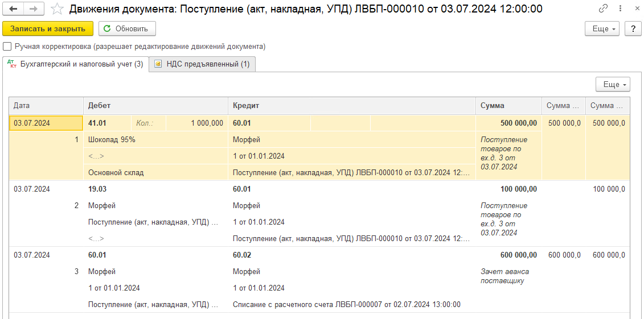Viewport: 644px width, 319px height.
Task: Click the Записать и закрыть button
Action: tap(48, 28)
